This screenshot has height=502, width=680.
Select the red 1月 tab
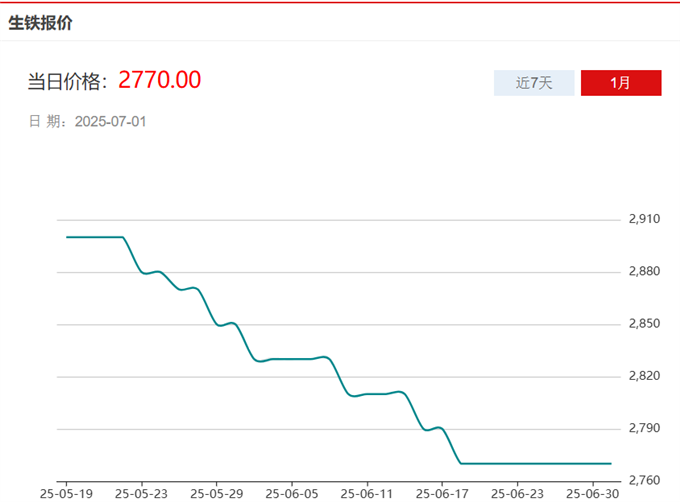[x=621, y=83]
